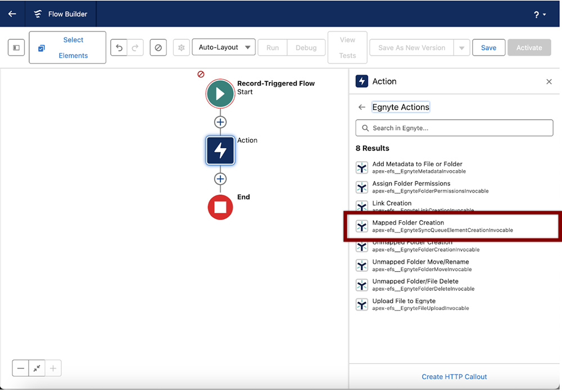Click the Create HTTP Callout link
Viewport: 562px width, 392px height.
tap(454, 377)
